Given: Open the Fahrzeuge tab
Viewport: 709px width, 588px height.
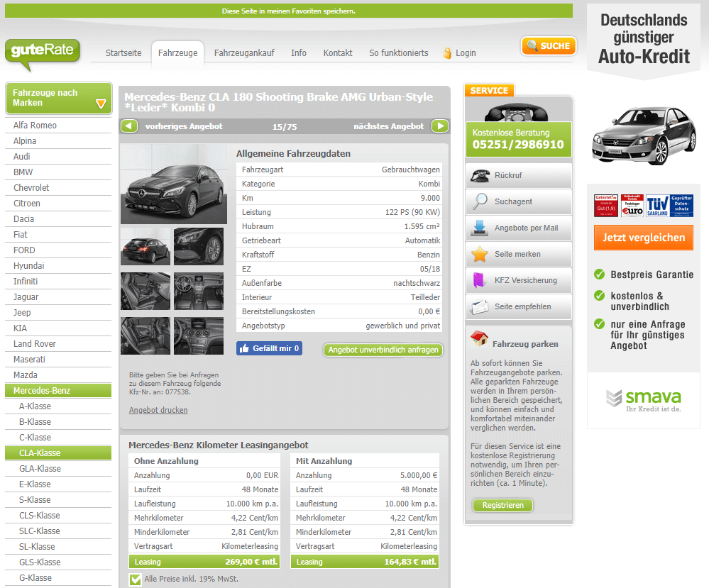Looking at the screenshot, I should click(x=177, y=53).
